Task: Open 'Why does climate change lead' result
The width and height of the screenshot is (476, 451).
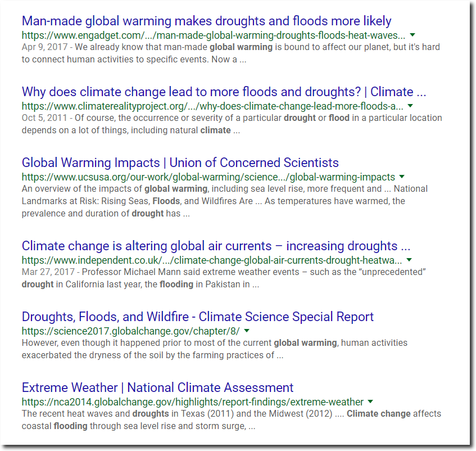Action: (x=224, y=92)
